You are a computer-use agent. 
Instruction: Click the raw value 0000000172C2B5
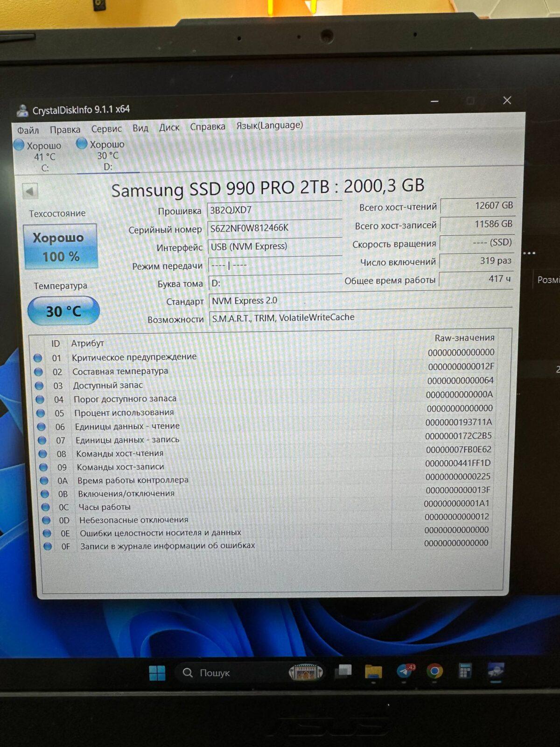[458, 436]
